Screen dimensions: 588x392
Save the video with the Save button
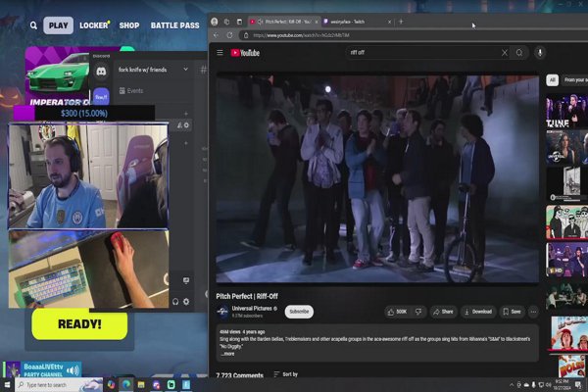click(x=513, y=312)
